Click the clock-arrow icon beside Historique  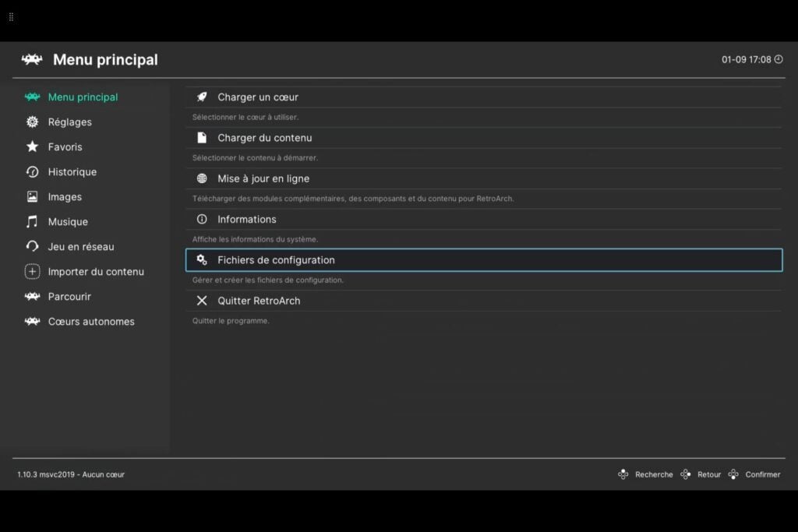point(32,172)
